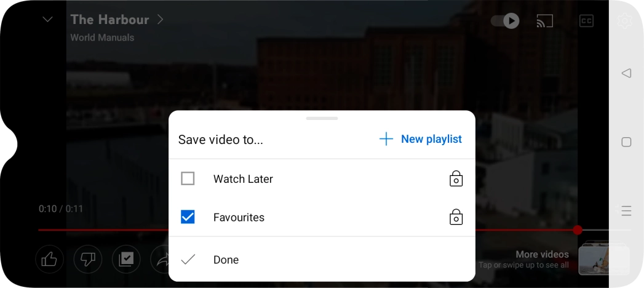
Task: Like the video with thumbs up
Action: [x=49, y=259]
